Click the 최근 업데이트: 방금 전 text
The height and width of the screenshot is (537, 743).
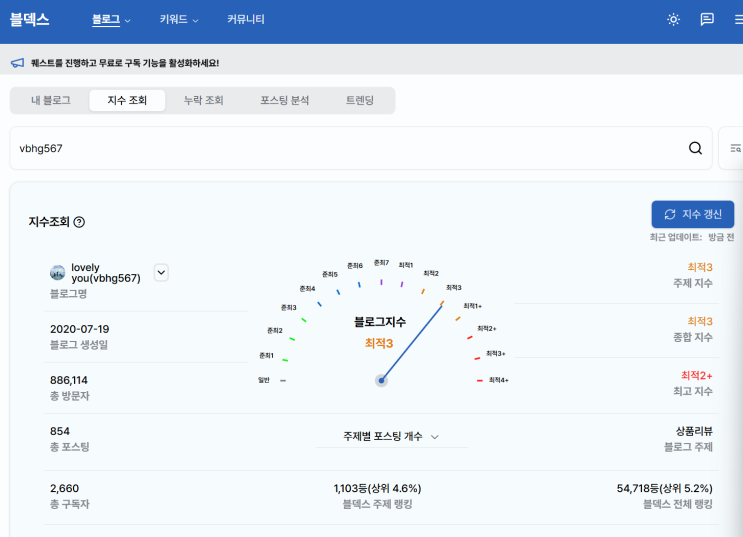[692, 237]
